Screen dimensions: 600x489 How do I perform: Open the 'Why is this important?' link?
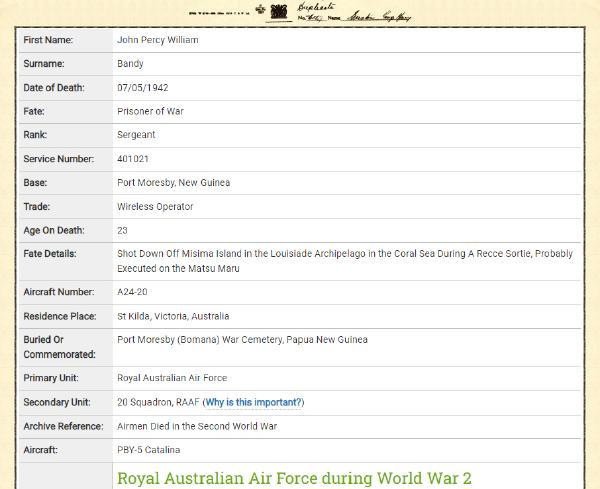click(x=253, y=403)
